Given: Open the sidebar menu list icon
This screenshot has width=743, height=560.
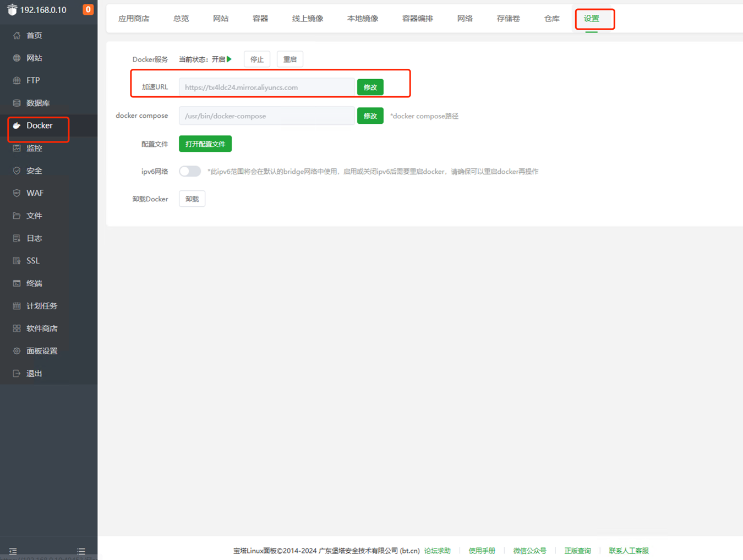Looking at the screenshot, I should tap(81, 551).
